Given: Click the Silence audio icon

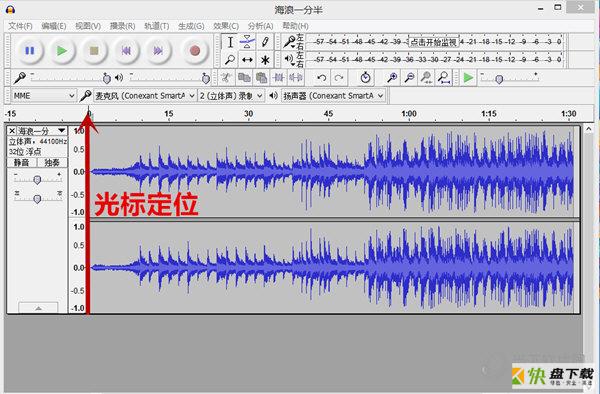Looking at the screenshot, I should point(295,78).
